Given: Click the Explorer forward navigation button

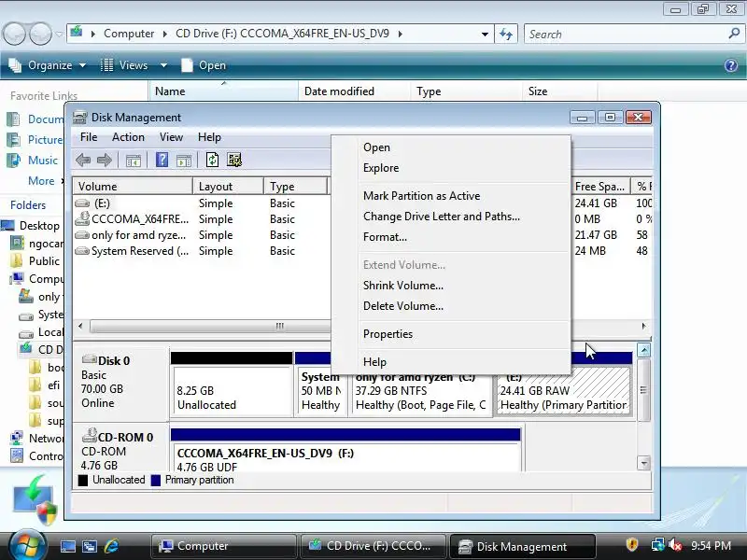Looking at the screenshot, I should (x=40, y=34).
